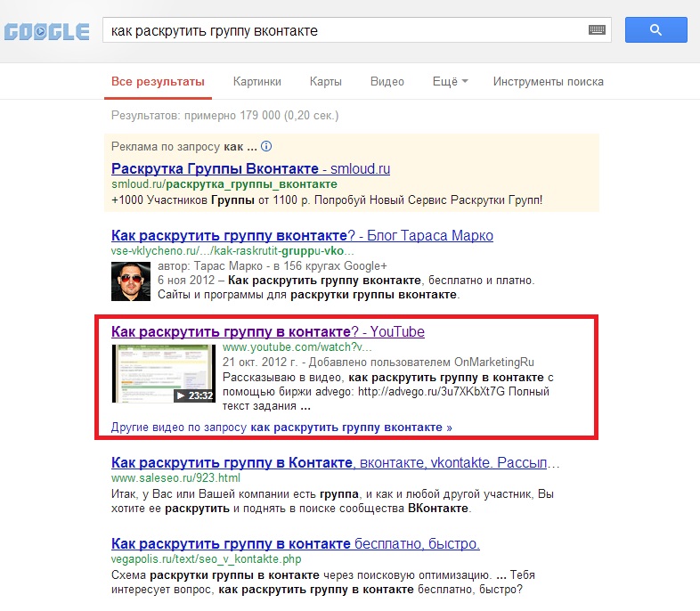Play the 23:32 YouTube video thumbnail
700x611 pixels.
point(163,373)
